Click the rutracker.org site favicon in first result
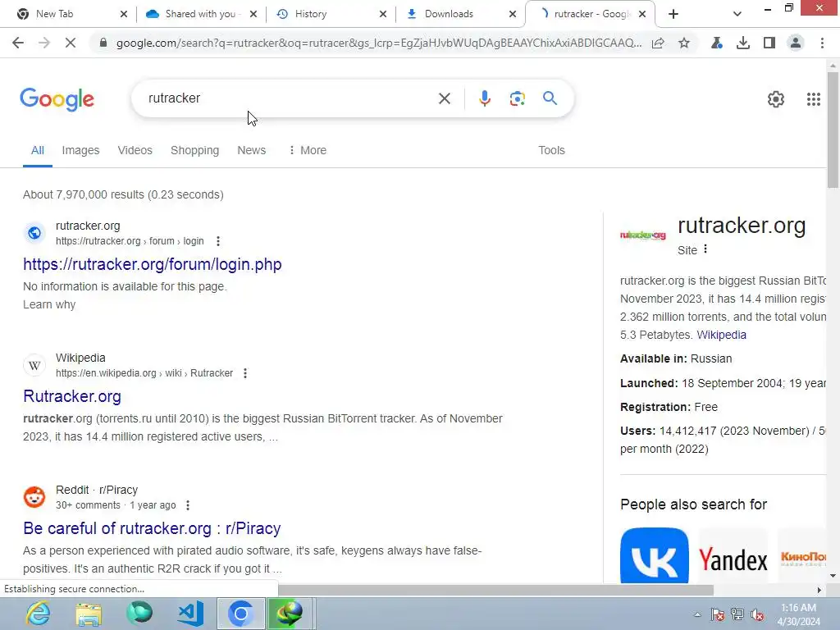Image resolution: width=840 pixels, height=630 pixels. (x=34, y=233)
